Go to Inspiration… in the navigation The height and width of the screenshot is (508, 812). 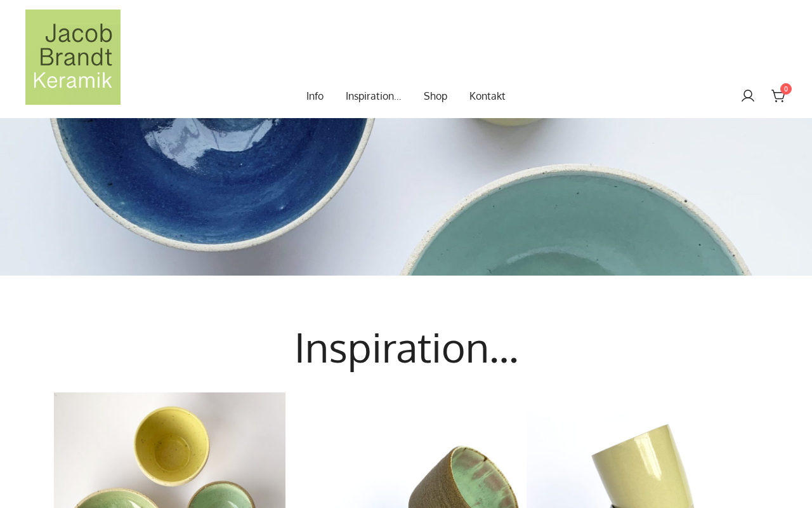[373, 96]
